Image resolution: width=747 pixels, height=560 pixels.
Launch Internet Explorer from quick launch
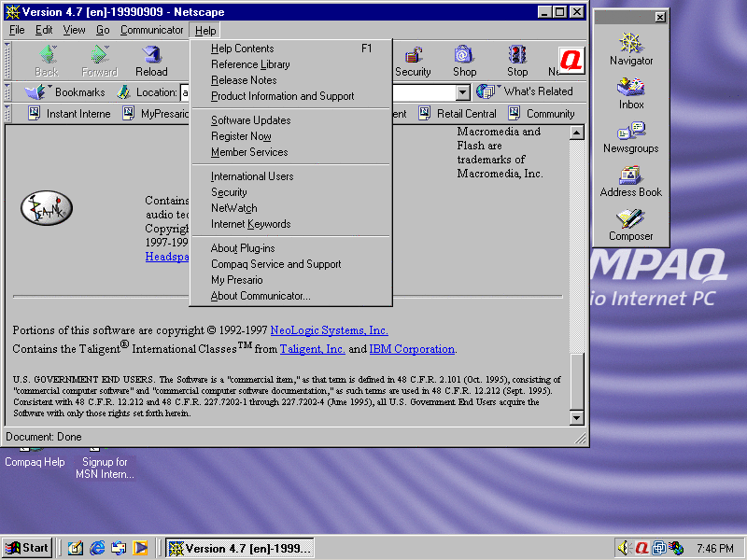[98, 548]
